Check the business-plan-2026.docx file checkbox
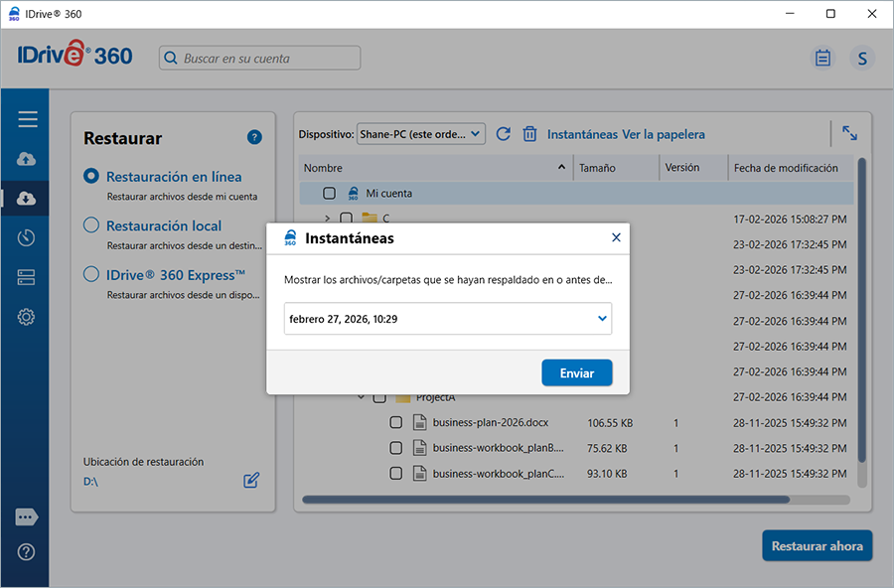The image size is (894, 588). coord(396,422)
